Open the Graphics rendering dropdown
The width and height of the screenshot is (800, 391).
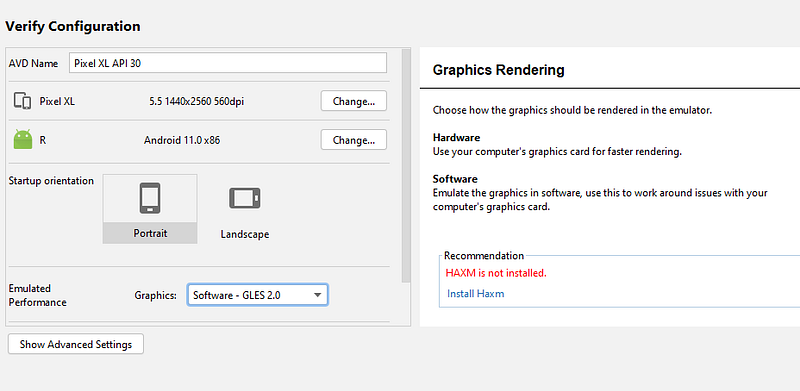tap(258, 295)
